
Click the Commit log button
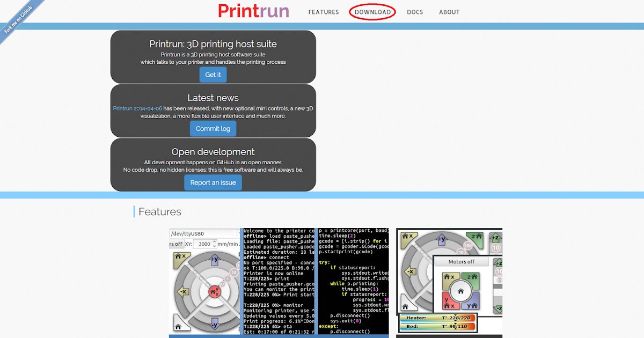pyautogui.click(x=213, y=129)
